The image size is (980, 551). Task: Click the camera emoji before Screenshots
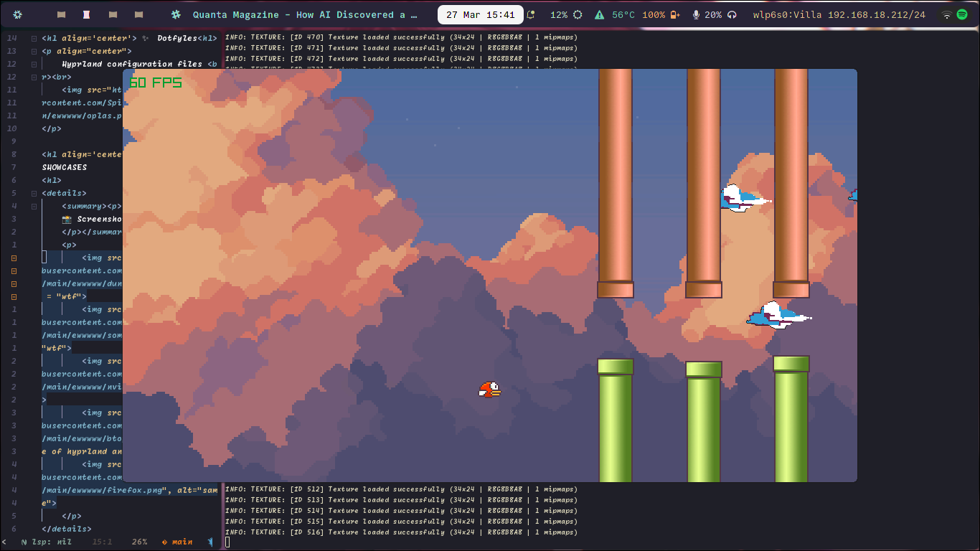[x=67, y=219]
